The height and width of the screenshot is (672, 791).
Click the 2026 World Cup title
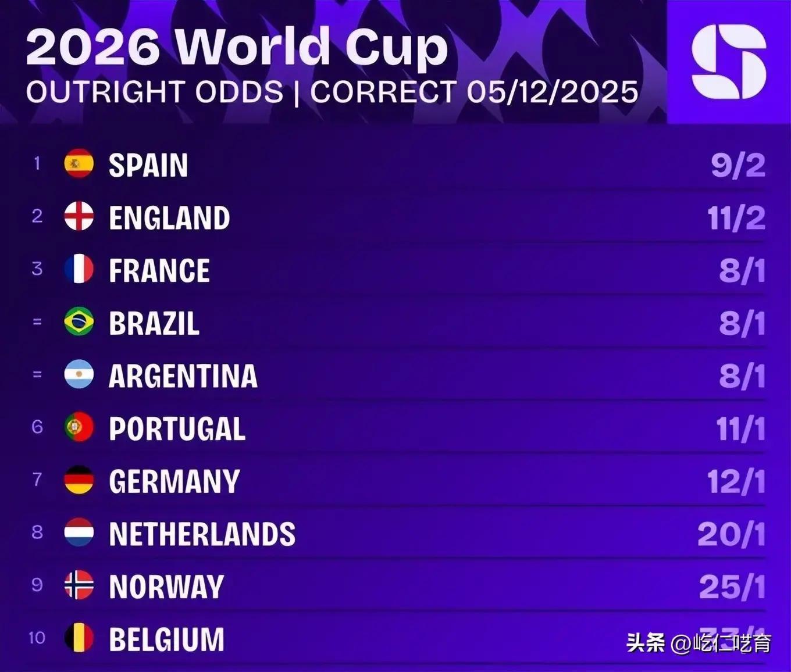click(x=237, y=47)
